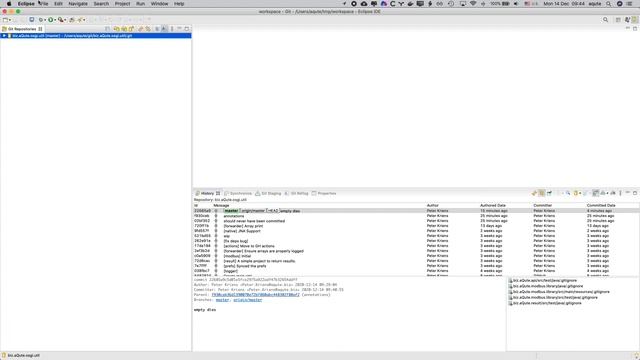Viewport: 640px width, 360px height.
Task: Open the Window menu
Action: point(159,4)
